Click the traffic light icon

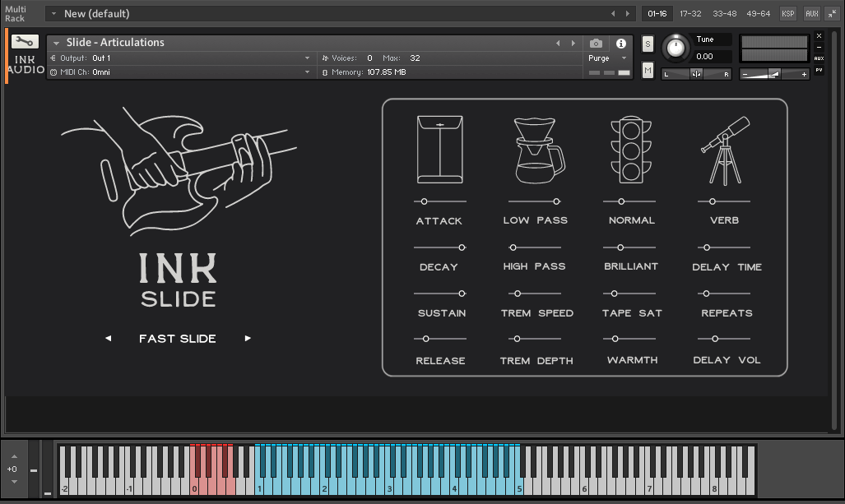point(631,149)
